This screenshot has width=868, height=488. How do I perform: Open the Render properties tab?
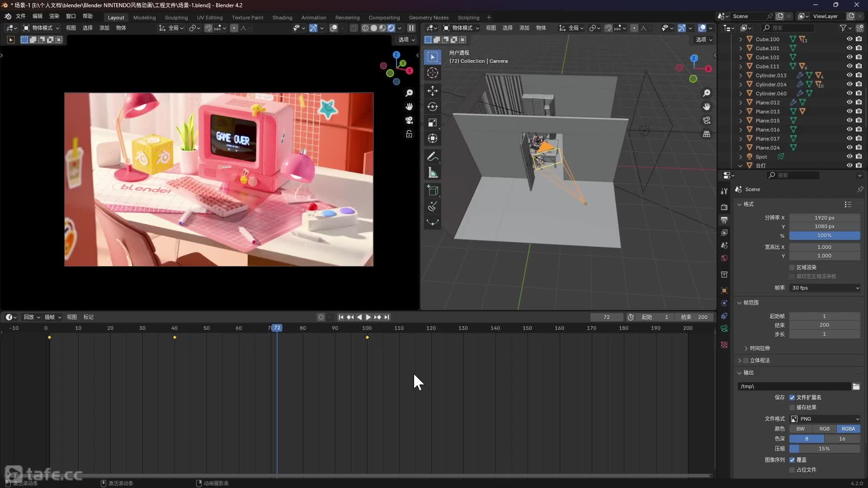coord(724,207)
